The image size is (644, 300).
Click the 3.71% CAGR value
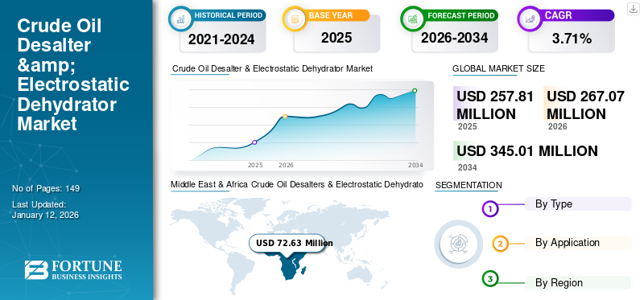pyautogui.click(x=572, y=39)
